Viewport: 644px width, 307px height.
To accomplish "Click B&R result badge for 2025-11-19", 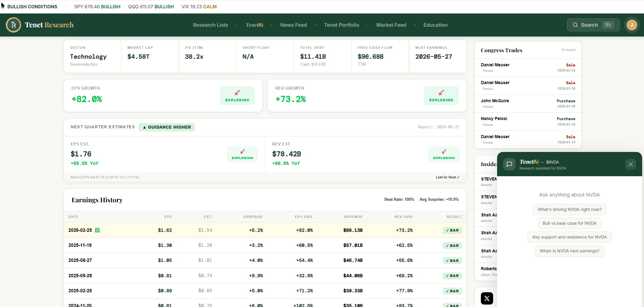I will click(452, 246).
